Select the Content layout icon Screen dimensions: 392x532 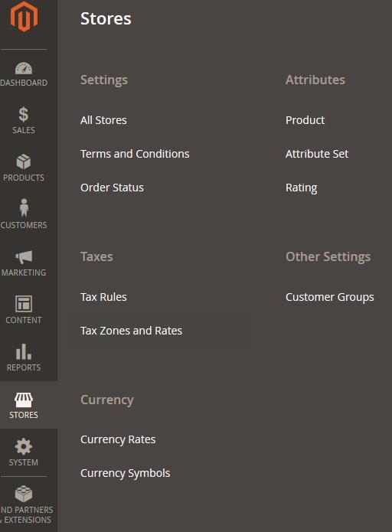pyautogui.click(x=24, y=304)
